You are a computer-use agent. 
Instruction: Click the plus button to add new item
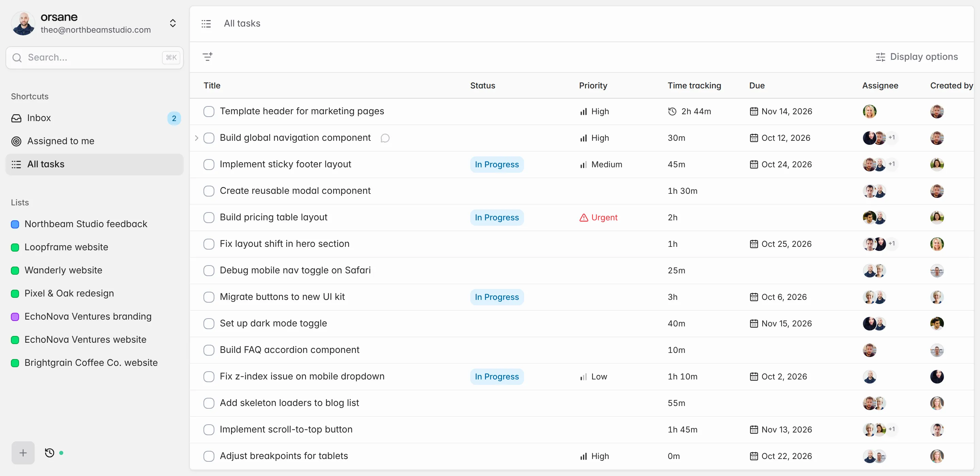pyautogui.click(x=23, y=453)
